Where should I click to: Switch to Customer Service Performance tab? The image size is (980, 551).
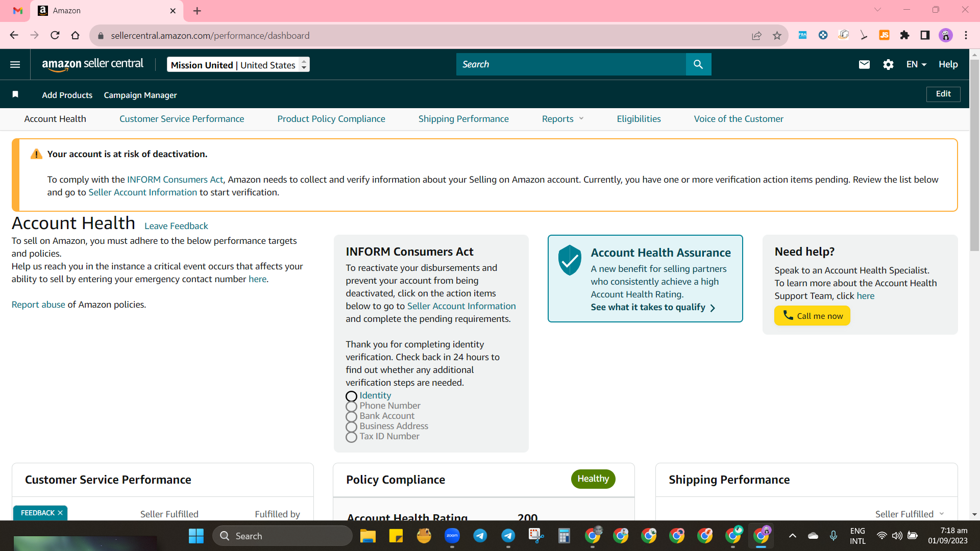point(182,119)
